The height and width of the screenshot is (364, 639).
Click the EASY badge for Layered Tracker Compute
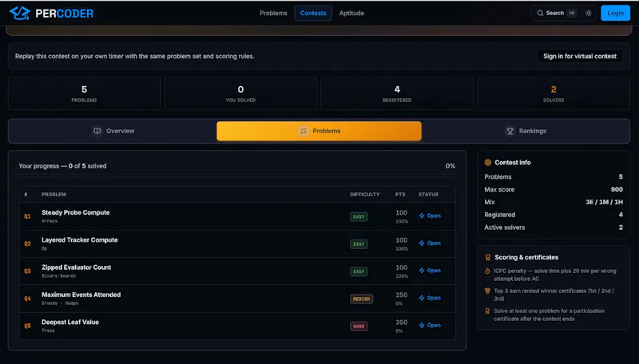[359, 244]
